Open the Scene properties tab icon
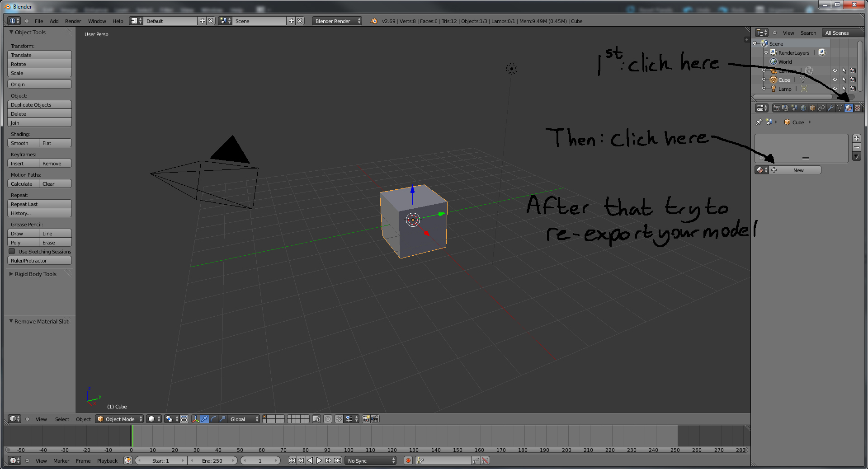This screenshot has width=868, height=469. click(794, 108)
